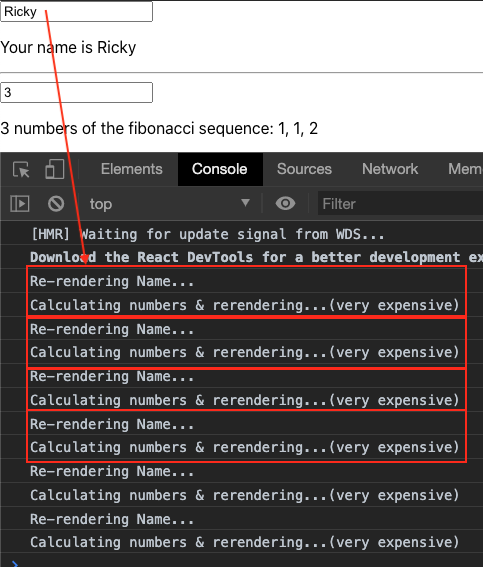Clear the console with the ban icon
Image resolution: width=483 pixels, height=567 pixels.
[x=56, y=204]
